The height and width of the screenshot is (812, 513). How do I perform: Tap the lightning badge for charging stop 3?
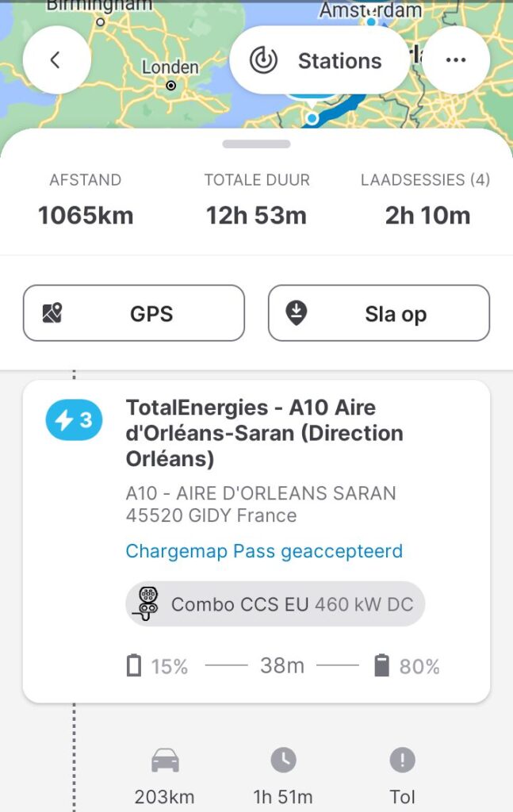tap(74, 421)
